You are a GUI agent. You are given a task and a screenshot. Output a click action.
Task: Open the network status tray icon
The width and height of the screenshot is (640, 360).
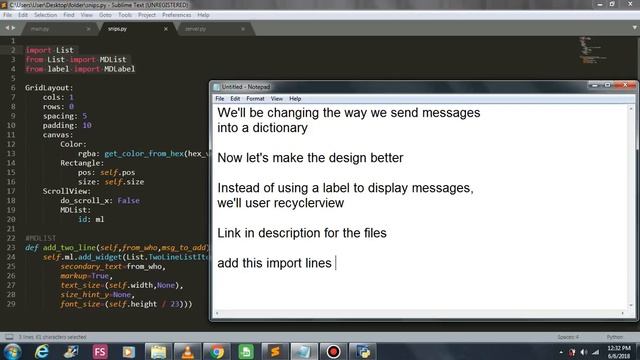[x=596, y=352]
